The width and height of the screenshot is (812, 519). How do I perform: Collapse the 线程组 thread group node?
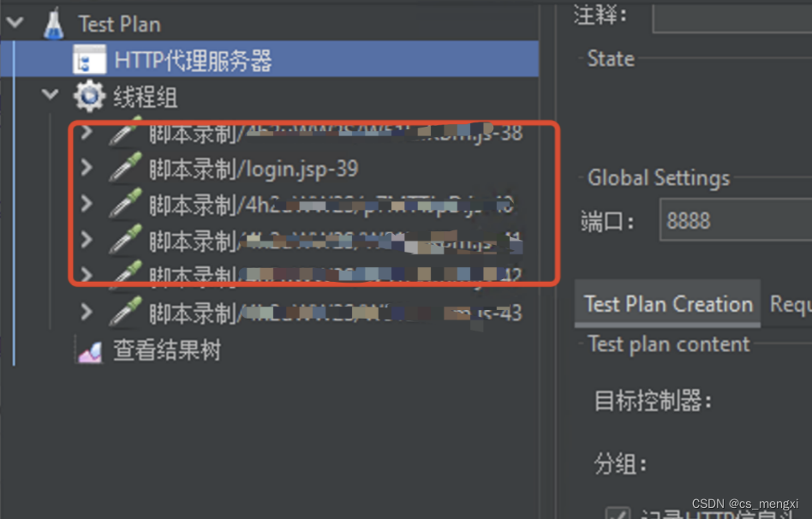pyautogui.click(x=51, y=93)
